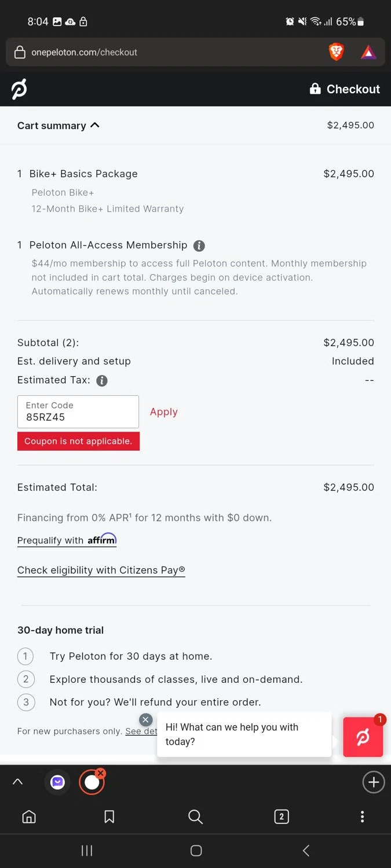Tap the address bar URL onepeloton.com/checkout
The width and height of the screenshot is (391, 868).
[x=85, y=52]
